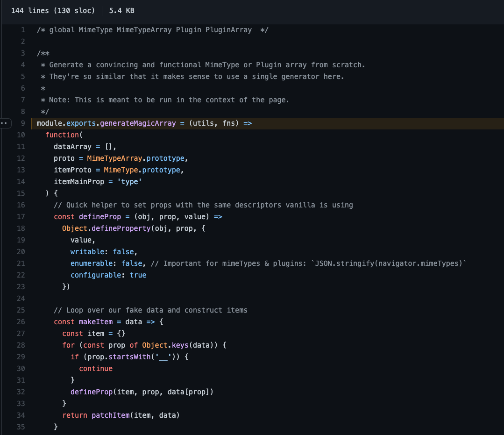This screenshot has height=435, width=504.
Task: Click line number 26 in the gutter
Action: click(x=21, y=321)
